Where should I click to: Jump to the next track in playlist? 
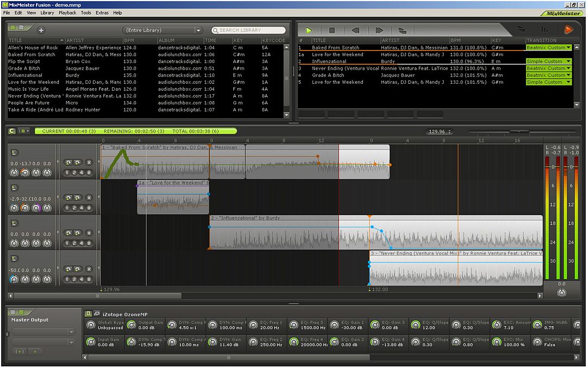(379, 30)
